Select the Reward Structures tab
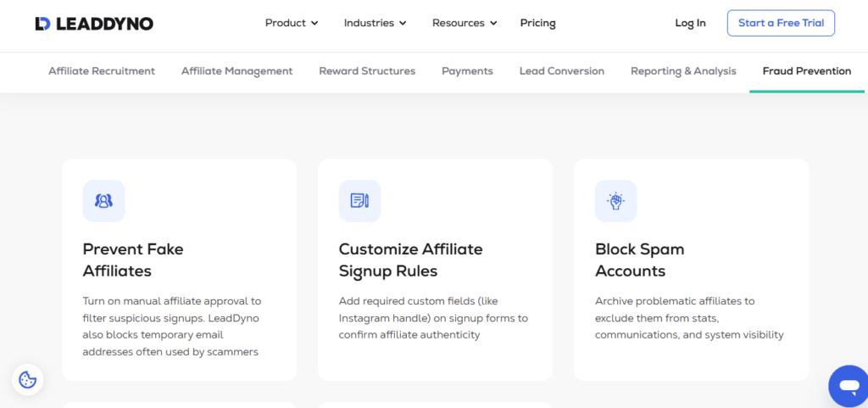This screenshot has width=868, height=408. [367, 71]
